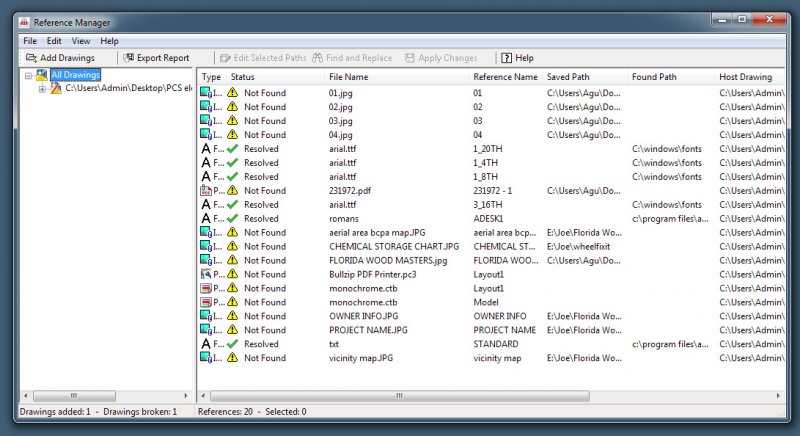Sort by the Status column header
This screenshot has height=436, width=800.
coord(243,77)
